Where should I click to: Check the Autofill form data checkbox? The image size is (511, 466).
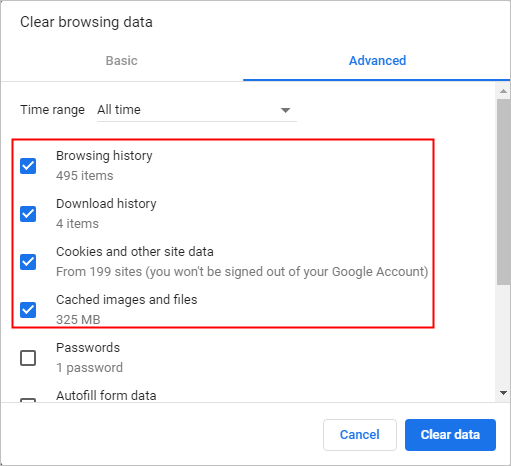(x=28, y=400)
